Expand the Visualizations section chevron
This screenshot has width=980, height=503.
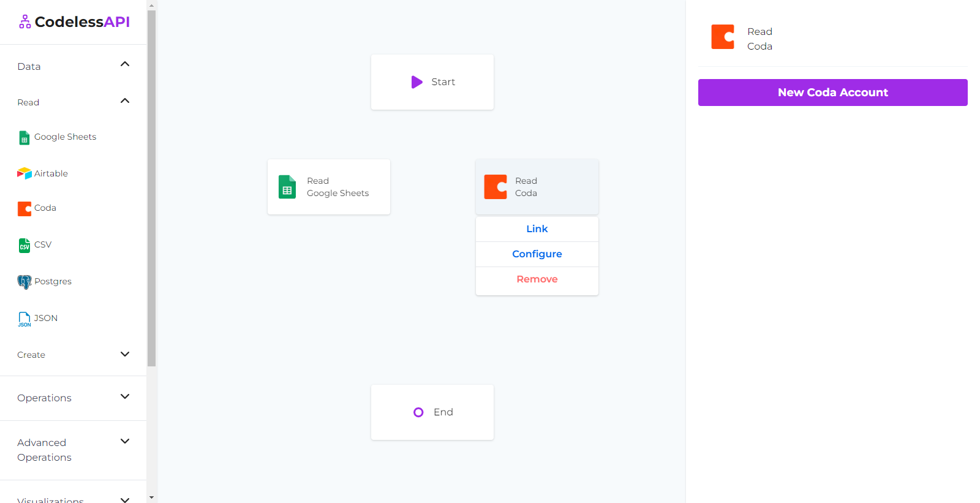click(125, 500)
